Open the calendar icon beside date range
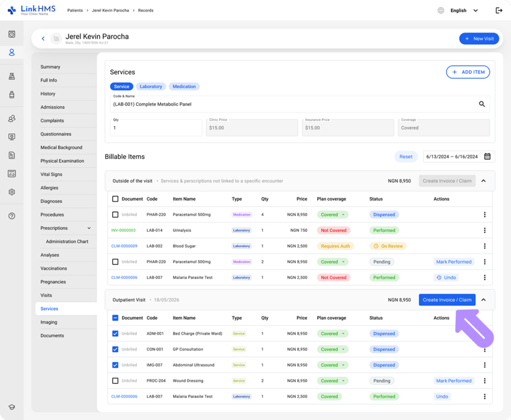The image size is (511, 420). (487, 156)
